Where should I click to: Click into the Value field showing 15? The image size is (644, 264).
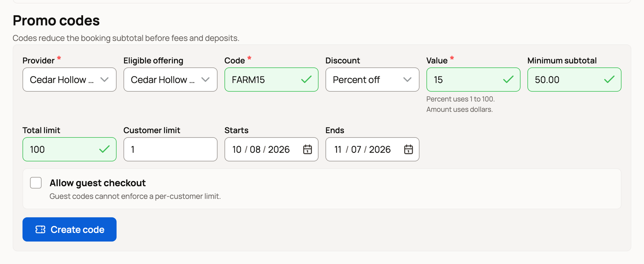tap(473, 79)
